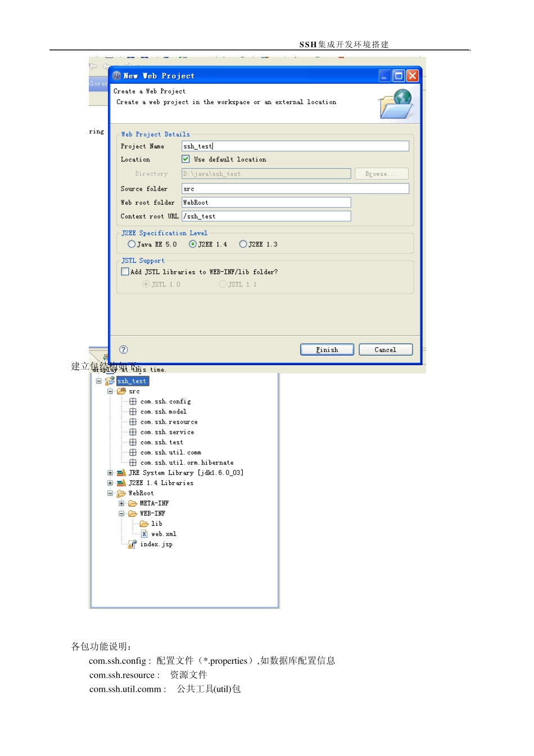Viewport: 534px width, 756px height.
Task: Click the Cancel button
Action: pyautogui.click(x=386, y=350)
